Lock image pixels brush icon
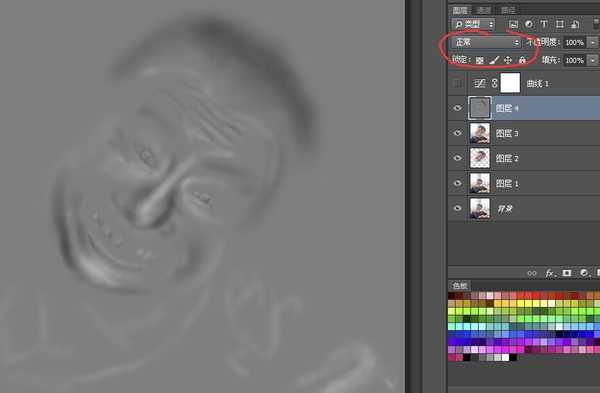The height and width of the screenshot is (393, 600). (494, 60)
